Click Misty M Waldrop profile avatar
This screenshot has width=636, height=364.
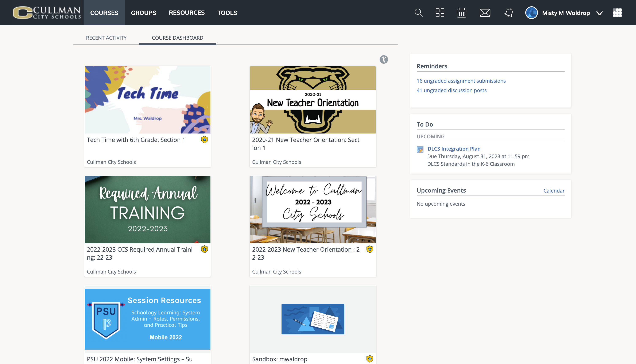point(531,13)
